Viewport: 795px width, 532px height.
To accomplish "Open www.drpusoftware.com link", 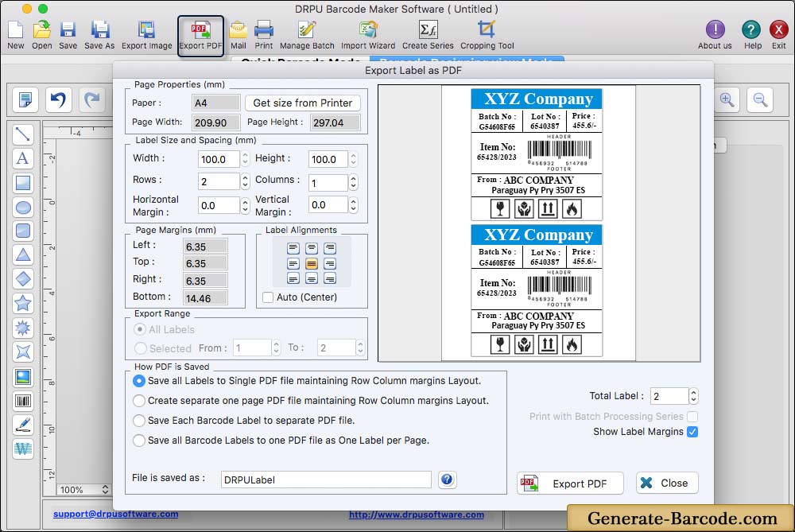I will click(417, 515).
